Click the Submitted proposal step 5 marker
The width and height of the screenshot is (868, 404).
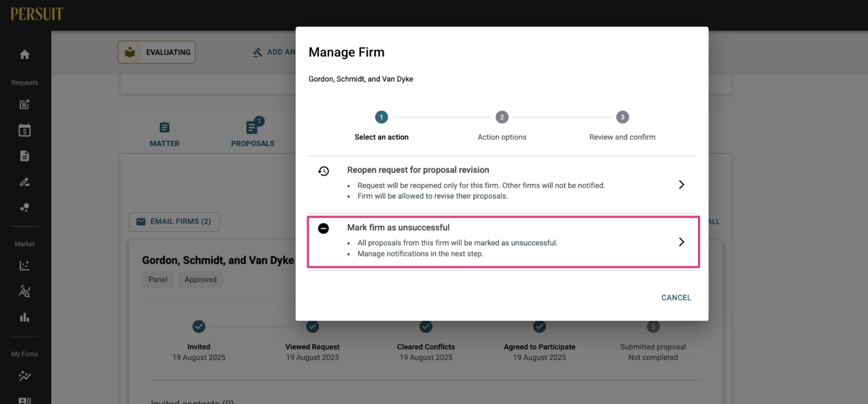click(x=653, y=326)
